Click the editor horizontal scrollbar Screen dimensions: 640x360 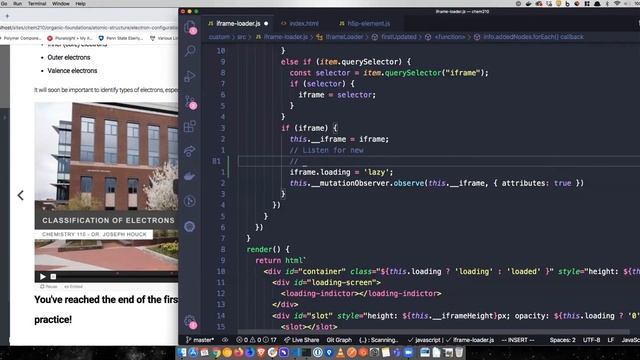coord(433,332)
